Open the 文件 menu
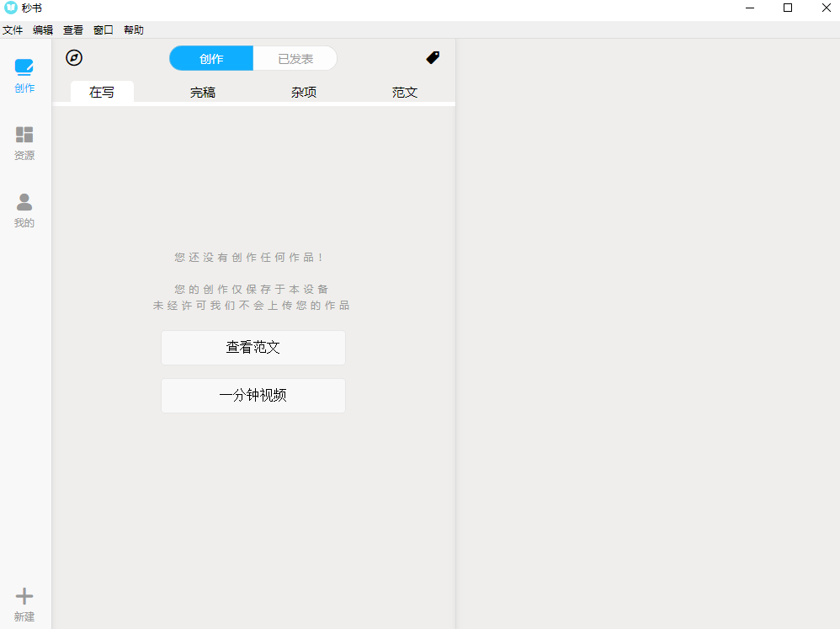 13,29
